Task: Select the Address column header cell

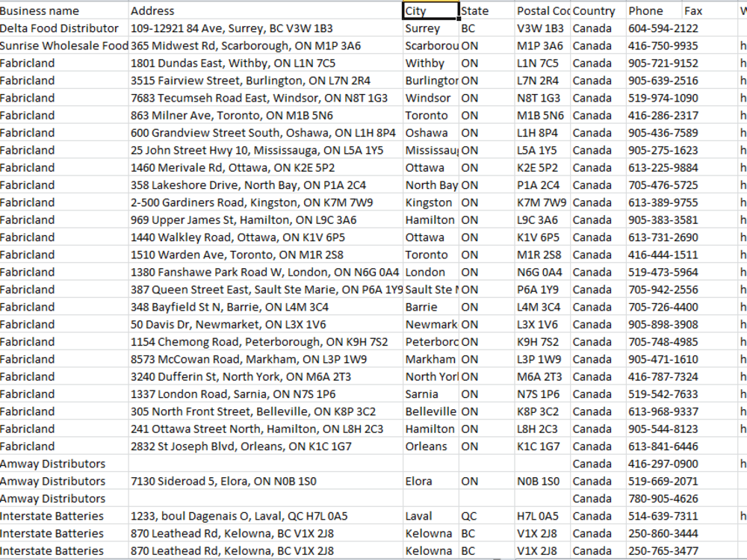Action: click(265, 10)
